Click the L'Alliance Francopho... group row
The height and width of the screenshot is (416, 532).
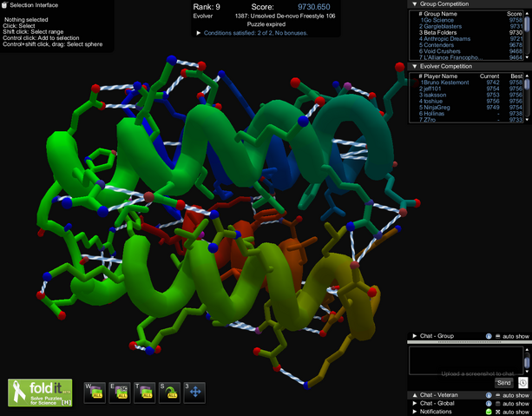(470, 57)
